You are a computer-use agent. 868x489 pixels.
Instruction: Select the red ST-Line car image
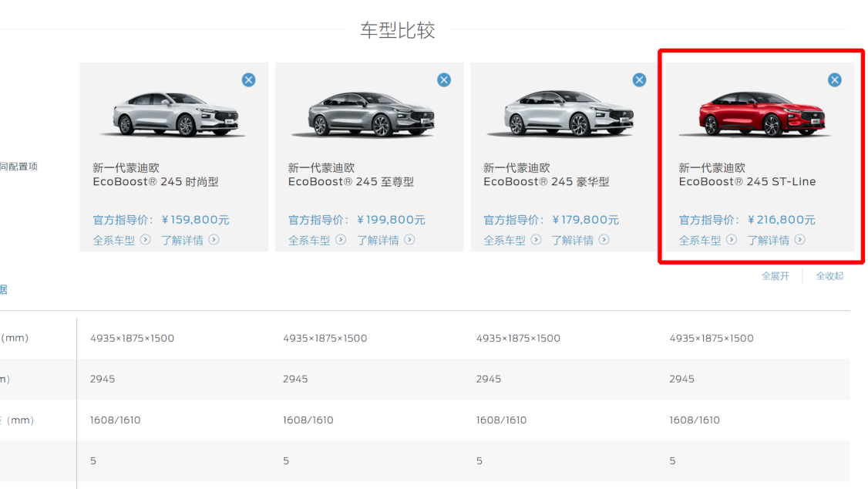[755, 114]
